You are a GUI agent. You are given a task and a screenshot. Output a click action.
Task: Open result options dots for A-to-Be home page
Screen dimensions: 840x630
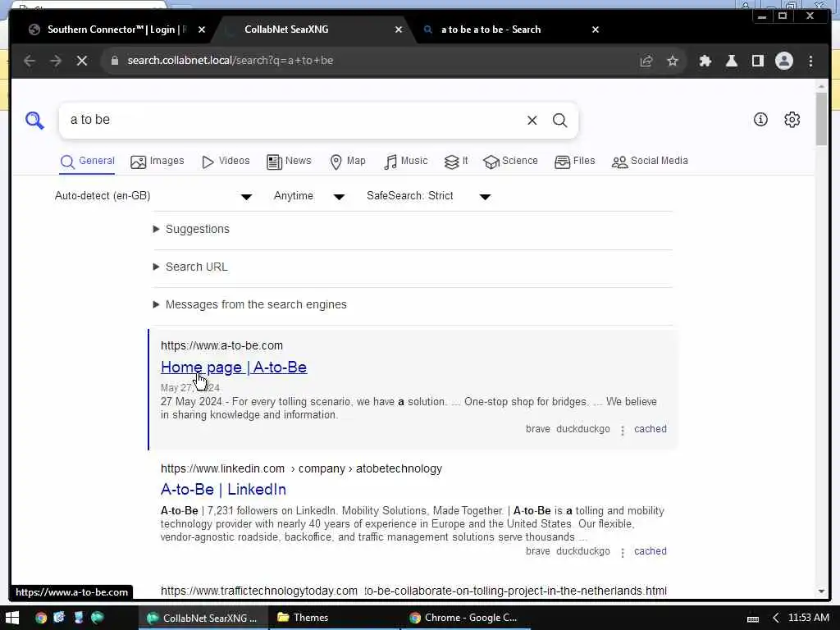pos(622,430)
